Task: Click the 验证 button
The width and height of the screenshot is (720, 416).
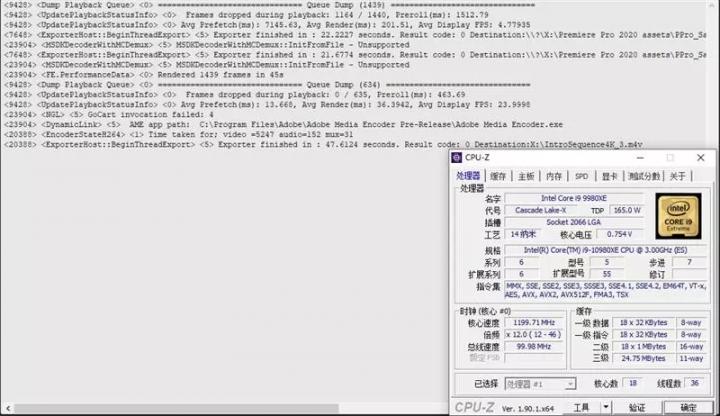Action: (x=637, y=407)
